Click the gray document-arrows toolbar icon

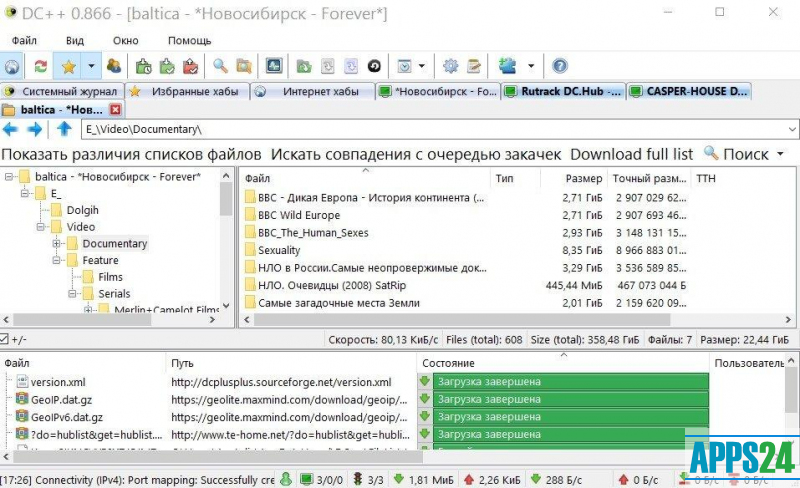(x=328, y=66)
